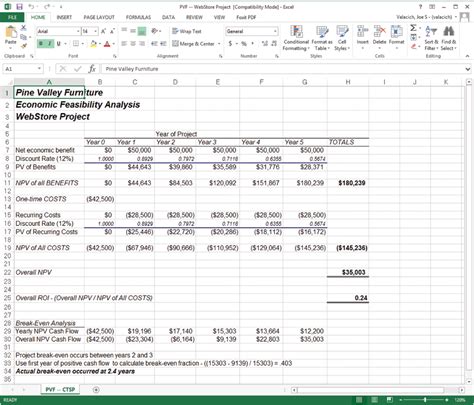The image size is (474, 405).
Task: Open the Sort & Filter menu
Action: 431,38
